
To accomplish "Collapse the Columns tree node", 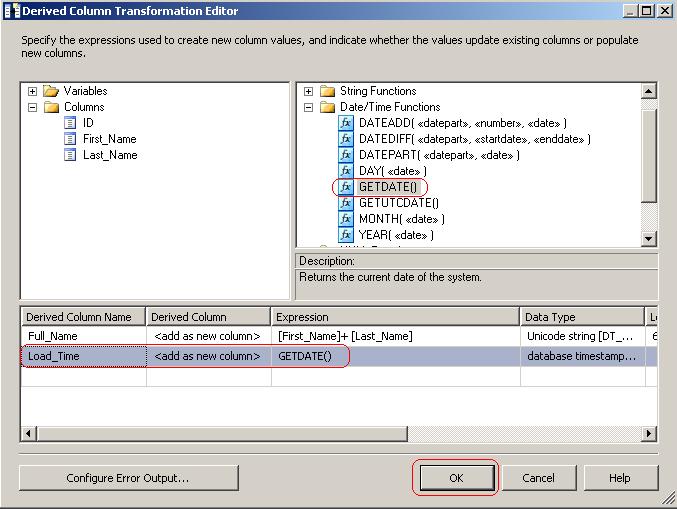I will [x=32, y=107].
